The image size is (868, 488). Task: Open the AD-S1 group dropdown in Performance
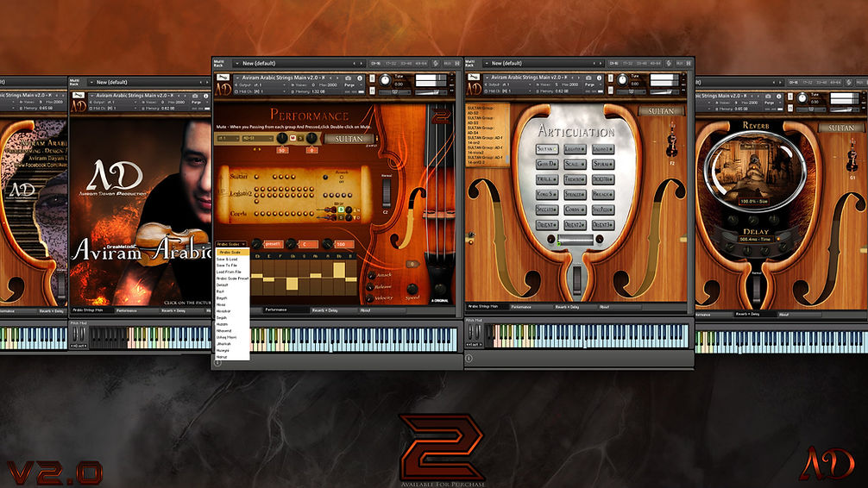tap(258, 138)
